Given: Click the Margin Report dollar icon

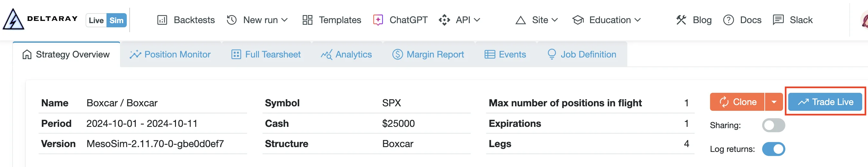Looking at the screenshot, I should pyautogui.click(x=398, y=55).
